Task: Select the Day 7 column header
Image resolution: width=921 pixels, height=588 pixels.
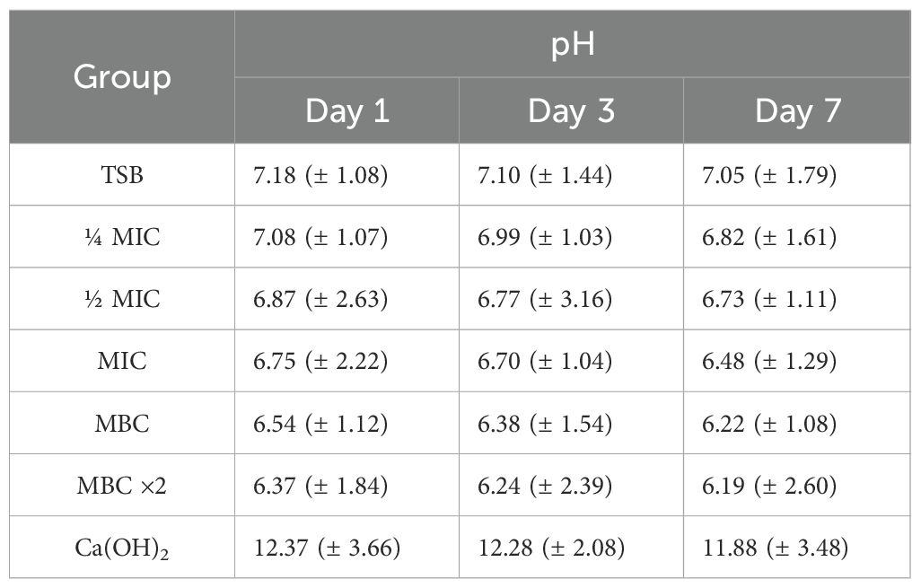Action: tap(796, 111)
